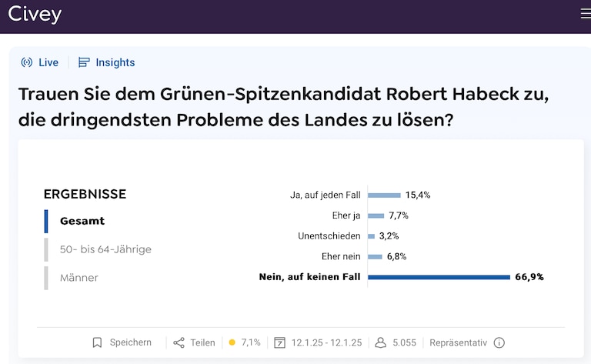Switch to the 50- bis 64-Jährige filter
The width and height of the screenshot is (591, 364).
pos(105,249)
